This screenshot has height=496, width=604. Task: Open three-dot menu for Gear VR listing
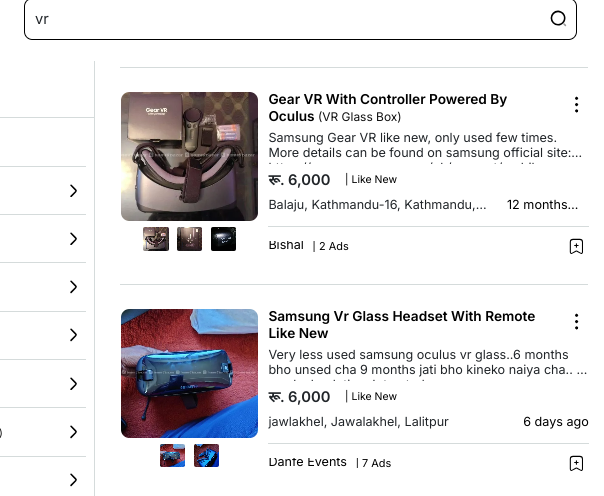576,105
